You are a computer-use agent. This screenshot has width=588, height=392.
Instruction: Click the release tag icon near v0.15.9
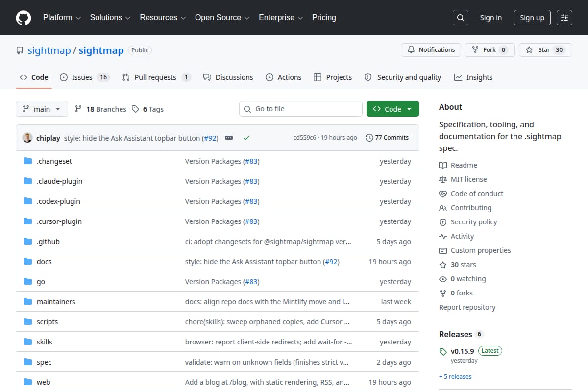point(443,352)
